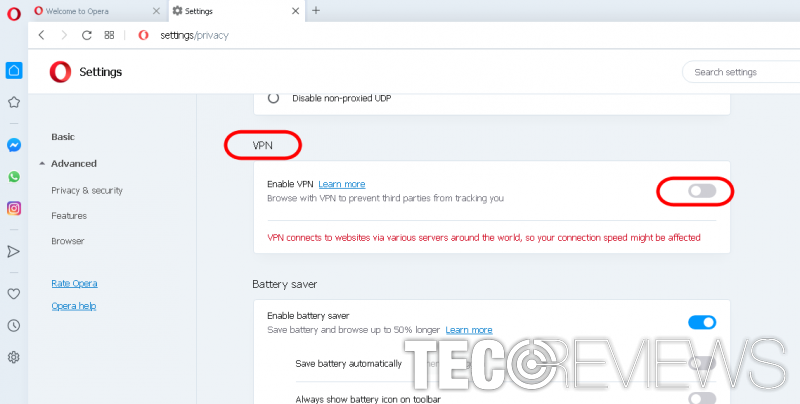800x404 pixels.
Task: Click Learn more link next to Enable VPN
Action: click(341, 184)
